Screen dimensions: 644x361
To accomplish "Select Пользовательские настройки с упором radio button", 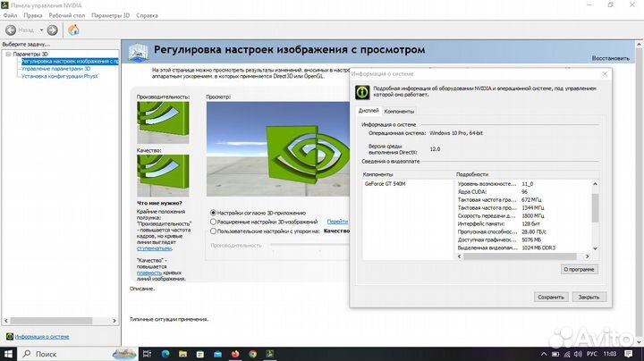I will click(213, 231).
